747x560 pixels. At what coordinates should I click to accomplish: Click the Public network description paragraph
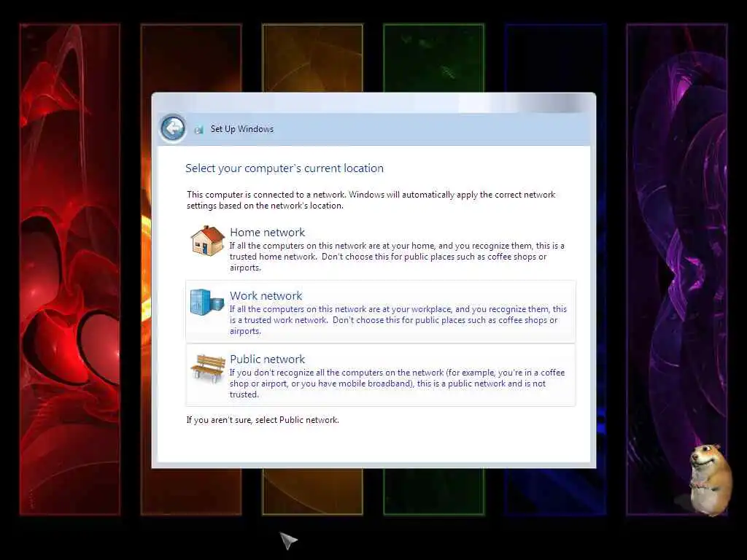[x=397, y=384]
